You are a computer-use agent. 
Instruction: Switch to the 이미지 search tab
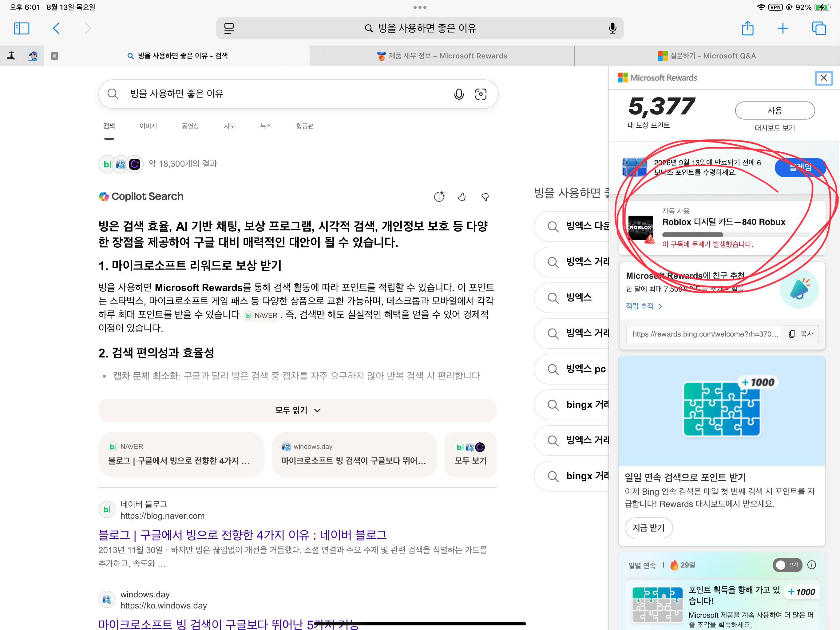(x=148, y=126)
